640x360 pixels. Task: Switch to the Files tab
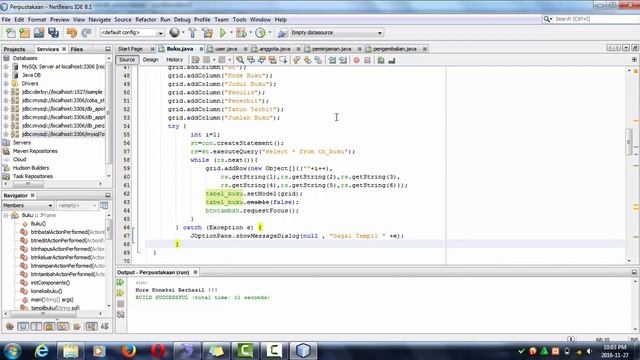(x=77, y=49)
